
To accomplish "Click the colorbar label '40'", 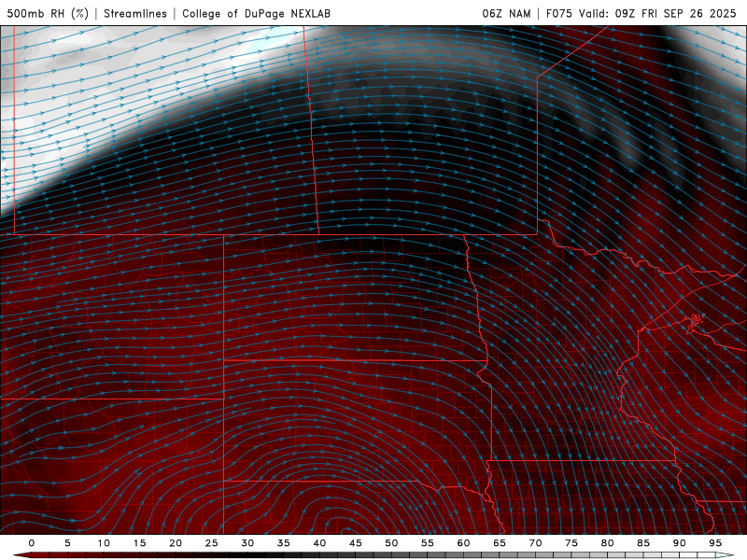I will [319, 543].
